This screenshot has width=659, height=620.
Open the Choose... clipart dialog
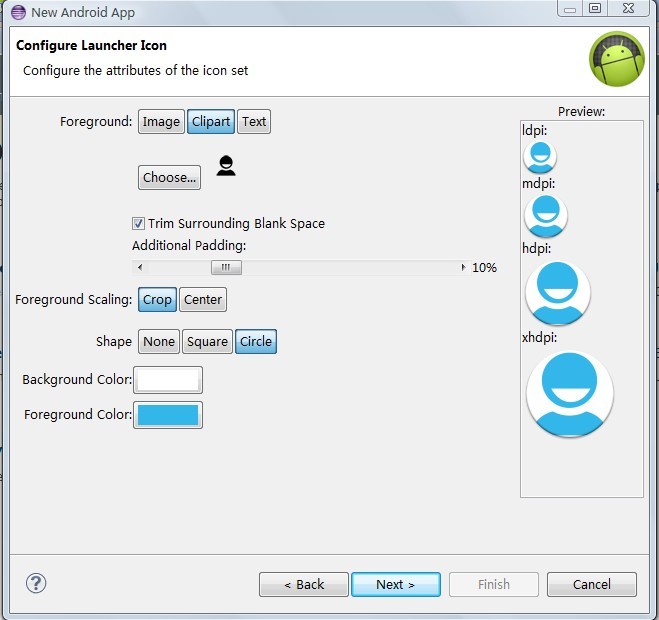click(x=169, y=177)
